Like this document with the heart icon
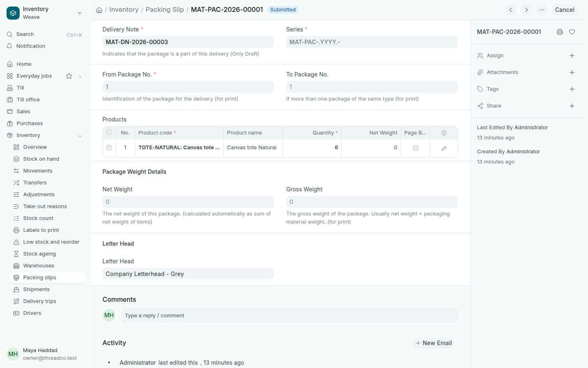 point(572,32)
